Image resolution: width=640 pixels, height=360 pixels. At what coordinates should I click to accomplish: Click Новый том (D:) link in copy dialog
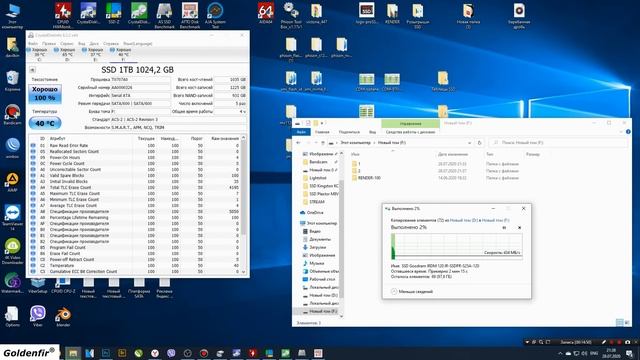464,220
